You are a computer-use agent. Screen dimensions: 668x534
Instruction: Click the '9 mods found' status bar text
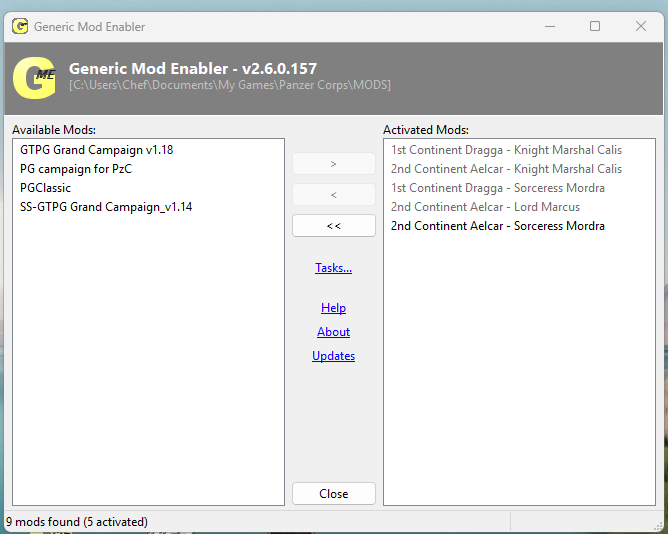[77, 522]
